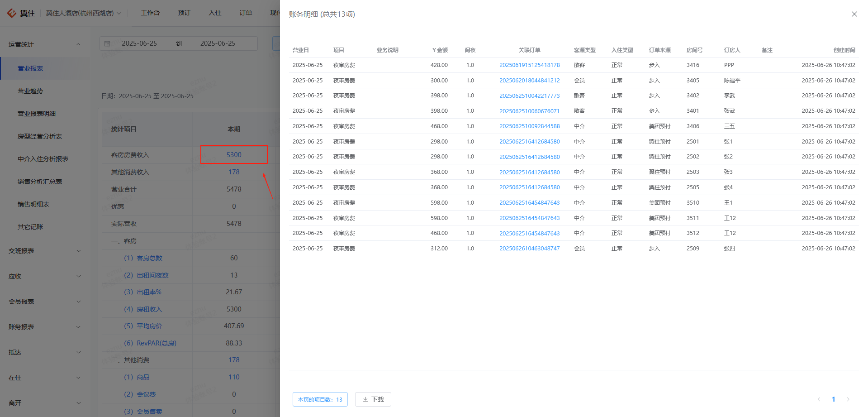Open the (6) RevPAR(总房) item
Viewport: 868px width, 417px height.
150,343
